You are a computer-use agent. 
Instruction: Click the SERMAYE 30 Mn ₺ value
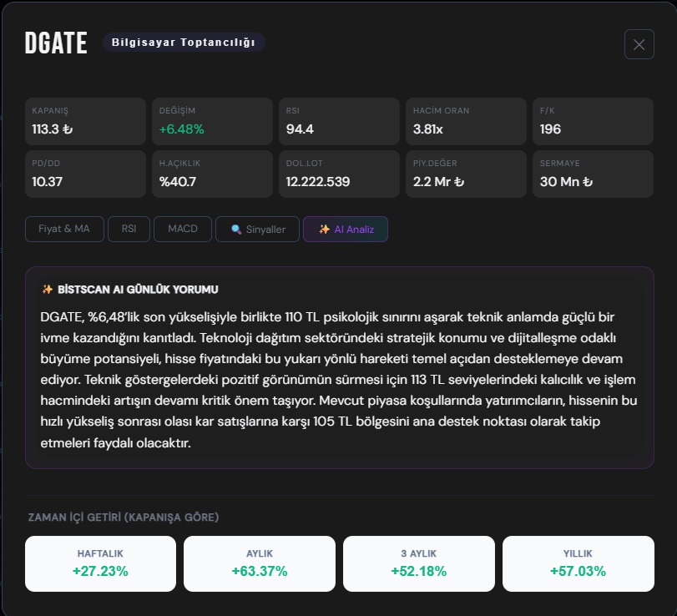566,182
